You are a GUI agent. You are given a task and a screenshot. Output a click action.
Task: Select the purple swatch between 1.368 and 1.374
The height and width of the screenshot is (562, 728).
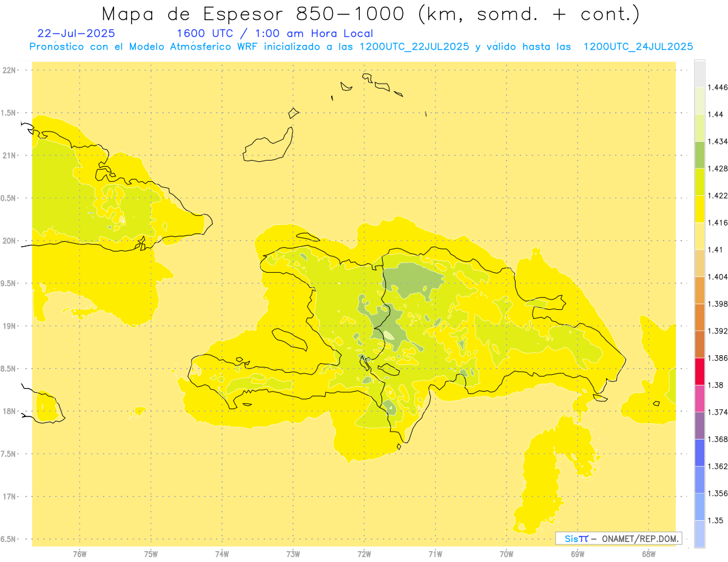coord(699,426)
